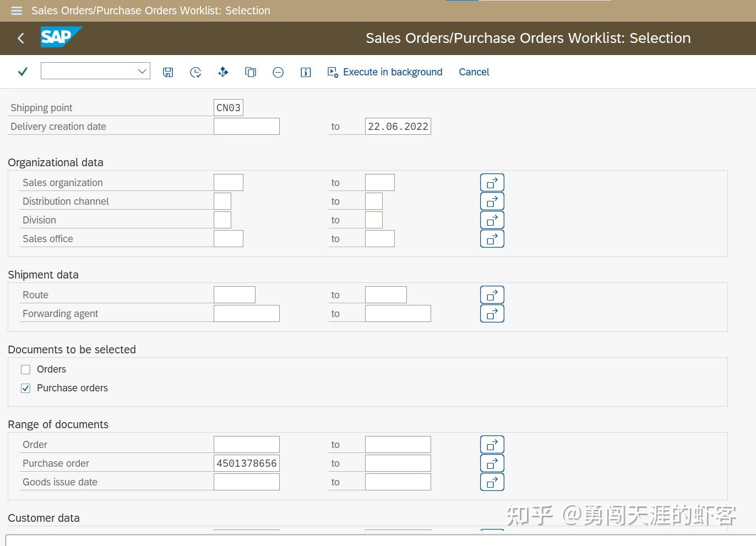Open the hamburger menu in the top bar
756x546 pixels.
[x=16, y=10]
